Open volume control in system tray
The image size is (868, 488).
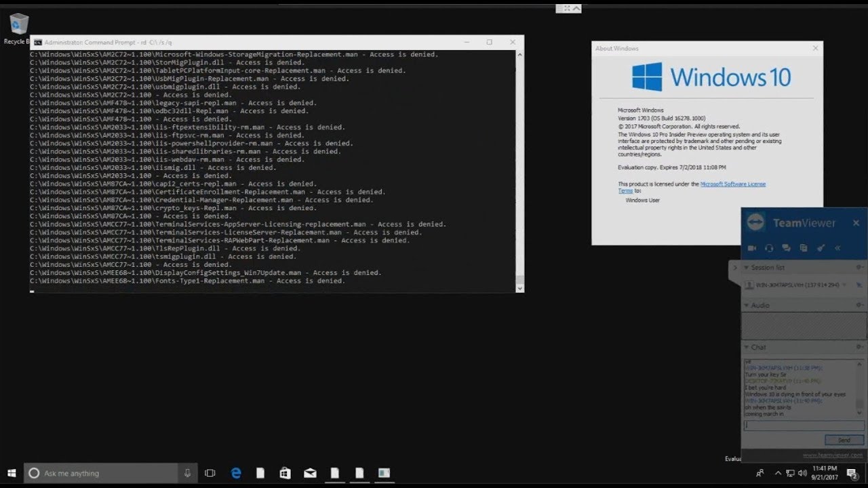802,473
